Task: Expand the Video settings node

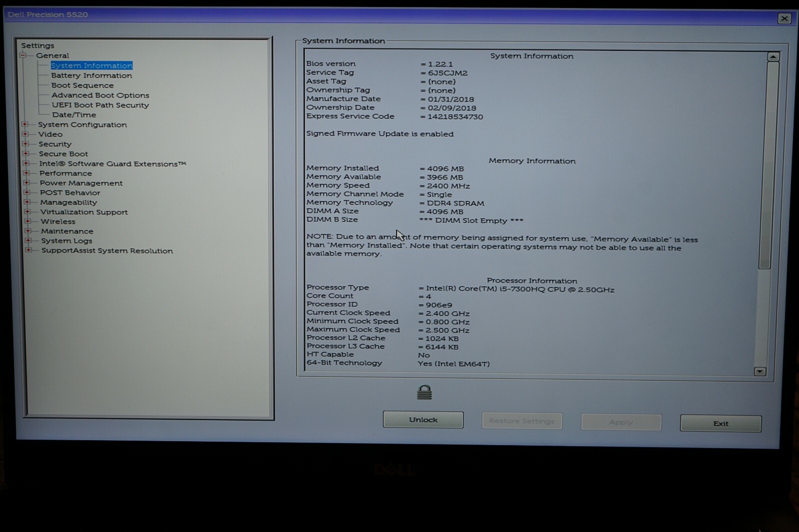Action: pyautogui.click(x=25, y=134)
